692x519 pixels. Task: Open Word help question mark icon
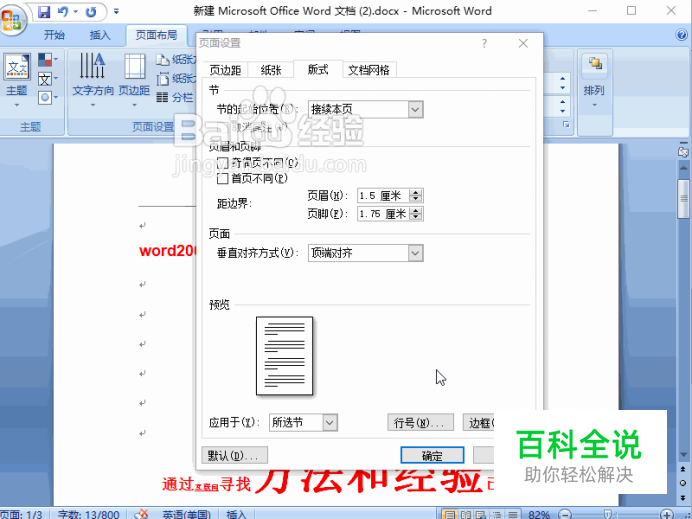(682, 35)
